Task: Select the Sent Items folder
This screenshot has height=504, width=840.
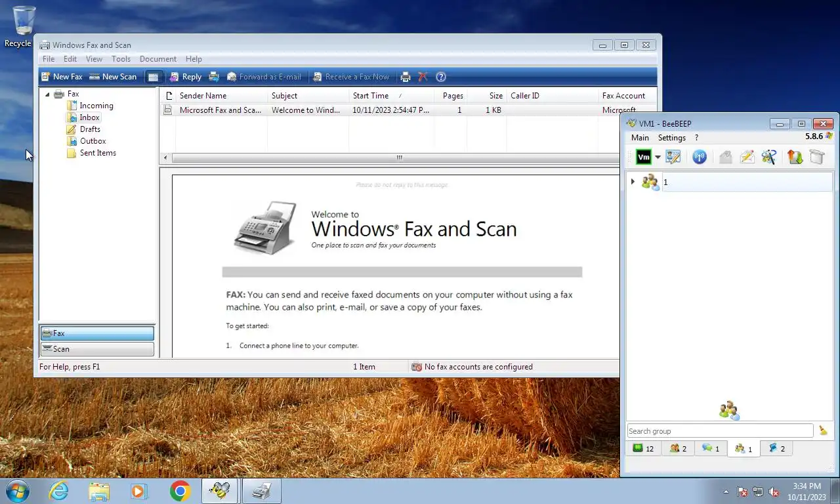Action: coord(98,153)
